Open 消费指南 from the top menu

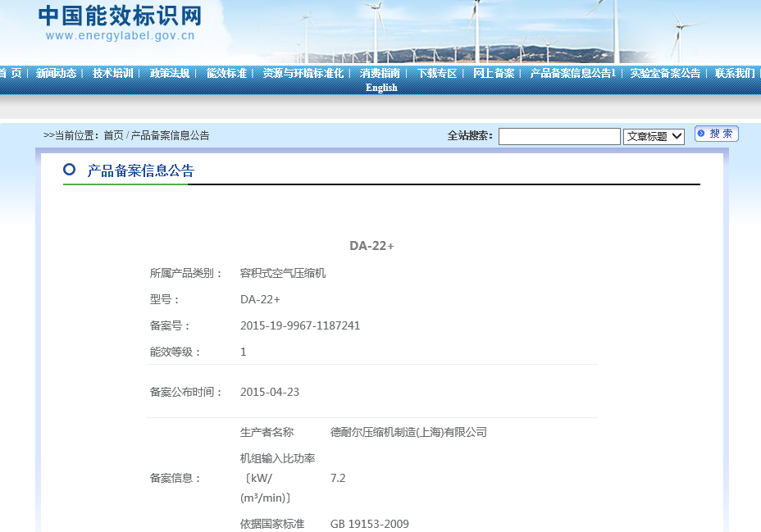pos(380,73)
